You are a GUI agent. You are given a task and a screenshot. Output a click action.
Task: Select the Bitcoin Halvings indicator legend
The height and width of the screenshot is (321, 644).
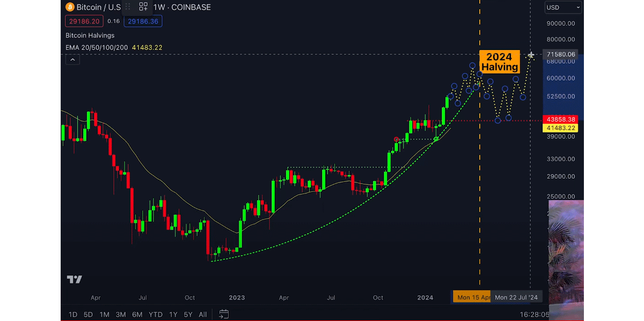[90, 35]
